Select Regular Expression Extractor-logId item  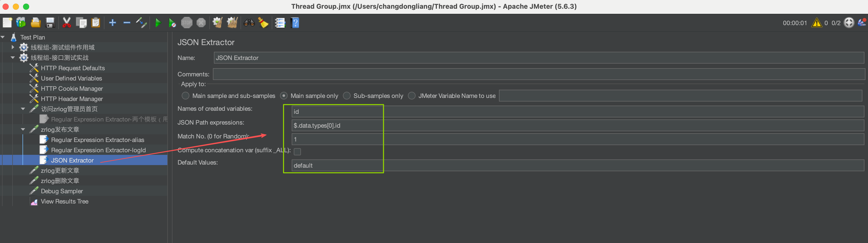tap(98, 150)
